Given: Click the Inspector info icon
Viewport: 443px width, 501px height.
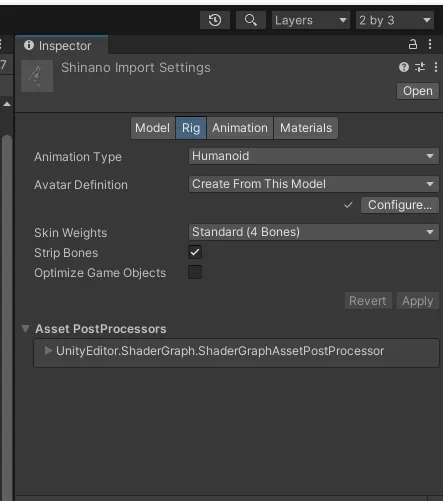Looking at the screenshot, I should coord(29,45).
